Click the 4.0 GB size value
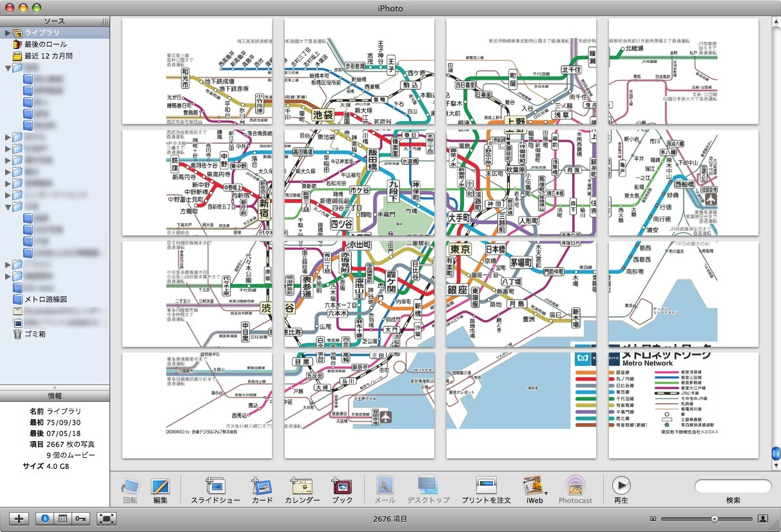The image size is (781, 532). 57,466
